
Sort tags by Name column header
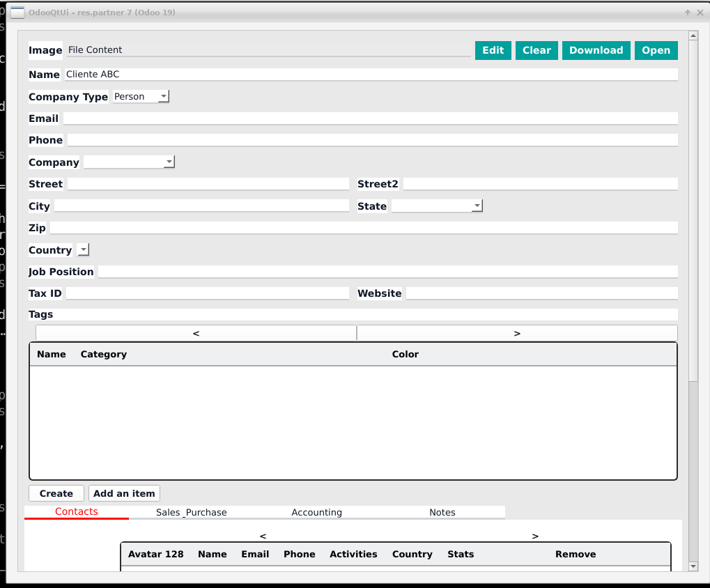tap(52, 355)
